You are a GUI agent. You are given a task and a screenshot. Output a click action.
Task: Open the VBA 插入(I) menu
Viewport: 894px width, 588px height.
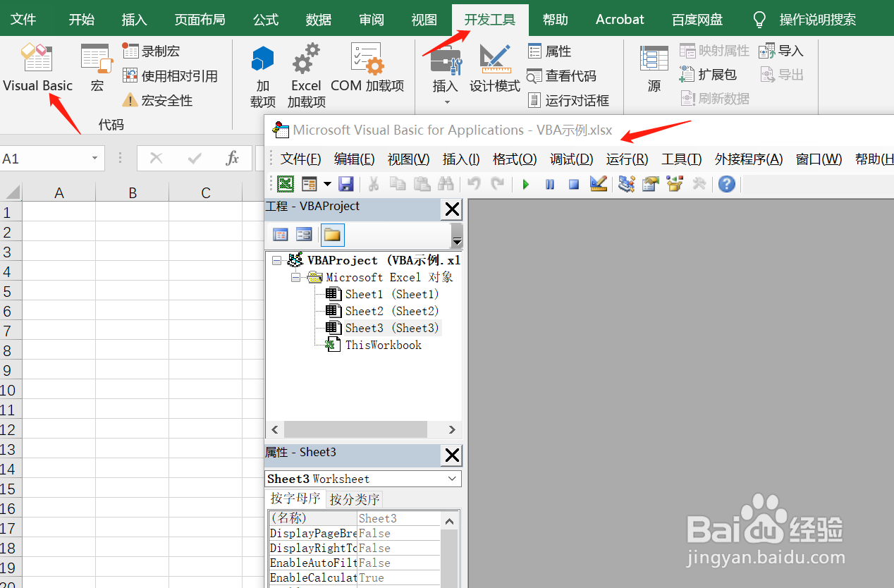pyautogui.click(x=461, y=159)
